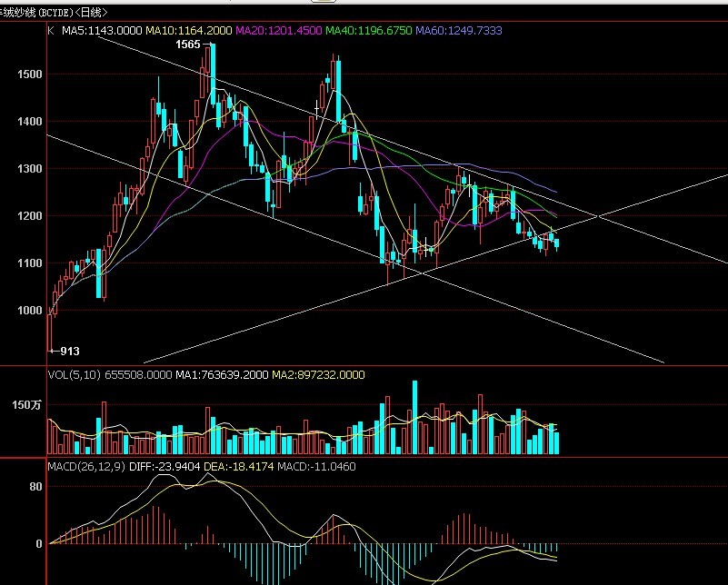Select the DIFF:-23.9404 value

(x=165, y=467)
